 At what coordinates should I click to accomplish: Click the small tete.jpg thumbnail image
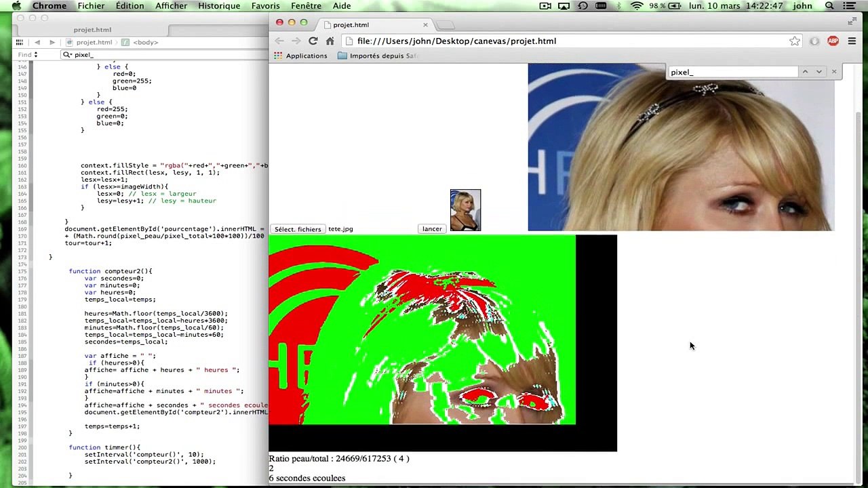pyautogui.click(x=465, y=210)
